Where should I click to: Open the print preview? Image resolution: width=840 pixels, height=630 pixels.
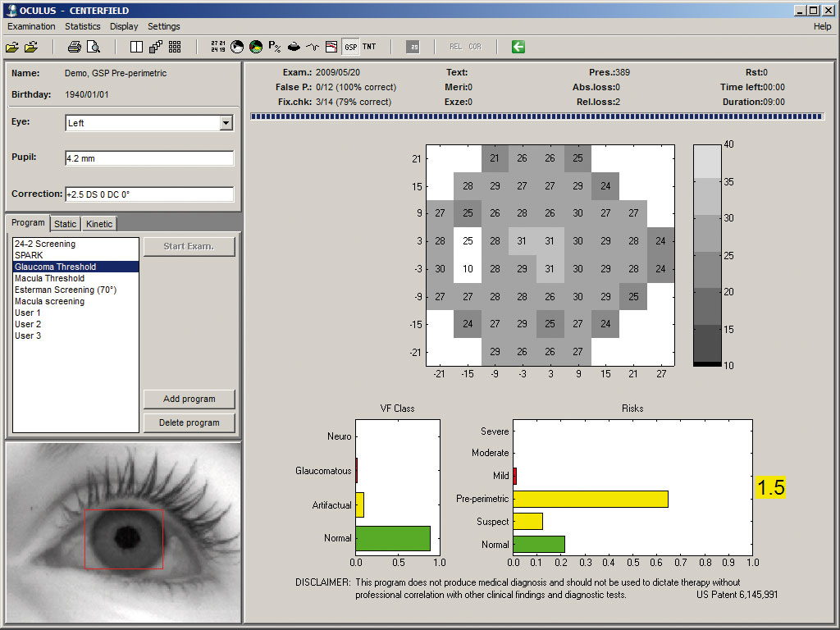[x=94, y=47]
